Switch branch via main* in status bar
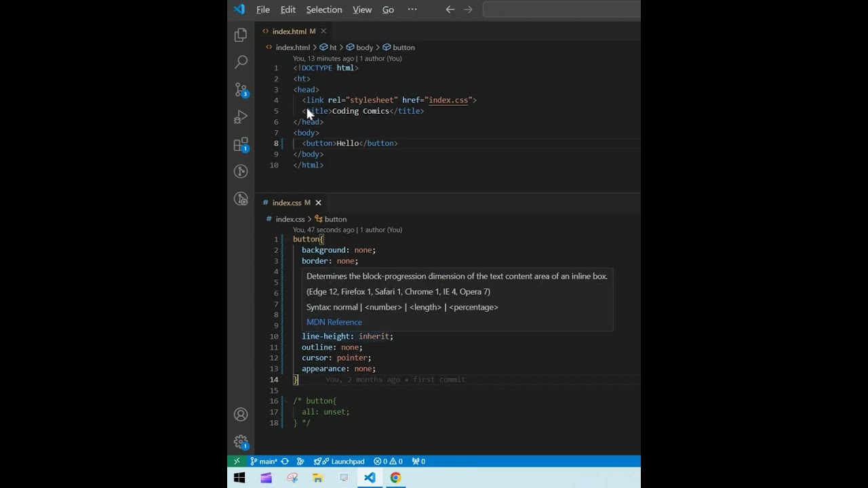 pyautogui.click(x=264, y=462)
